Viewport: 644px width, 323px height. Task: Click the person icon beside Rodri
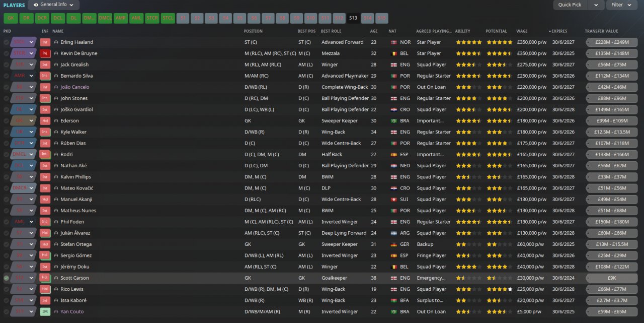[56, 155]
